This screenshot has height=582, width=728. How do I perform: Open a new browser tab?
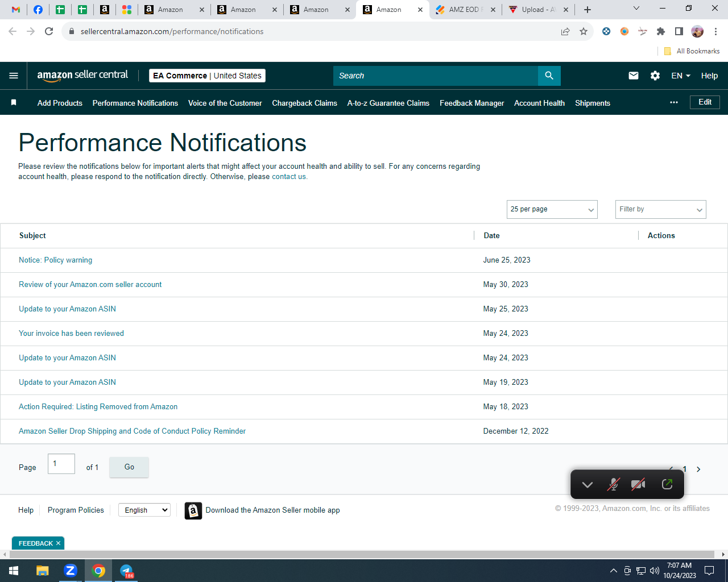[588, 10]
